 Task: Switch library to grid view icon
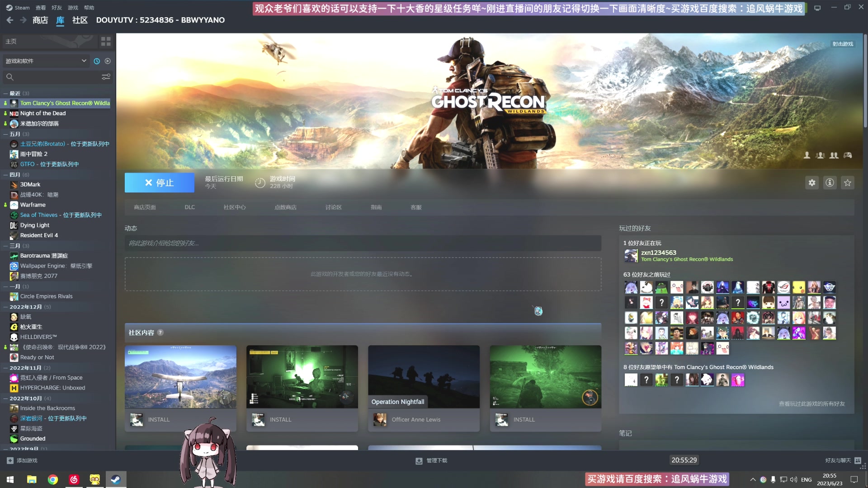tap(106, 42)
